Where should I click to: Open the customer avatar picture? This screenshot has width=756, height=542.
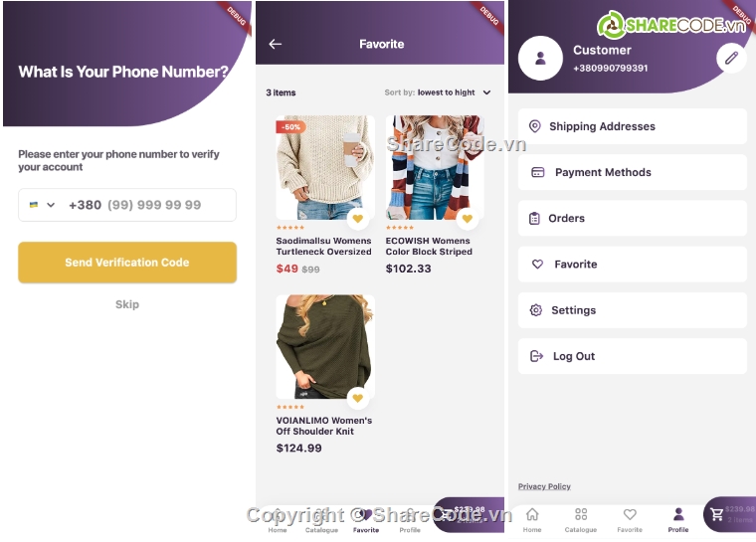(540, 59)
